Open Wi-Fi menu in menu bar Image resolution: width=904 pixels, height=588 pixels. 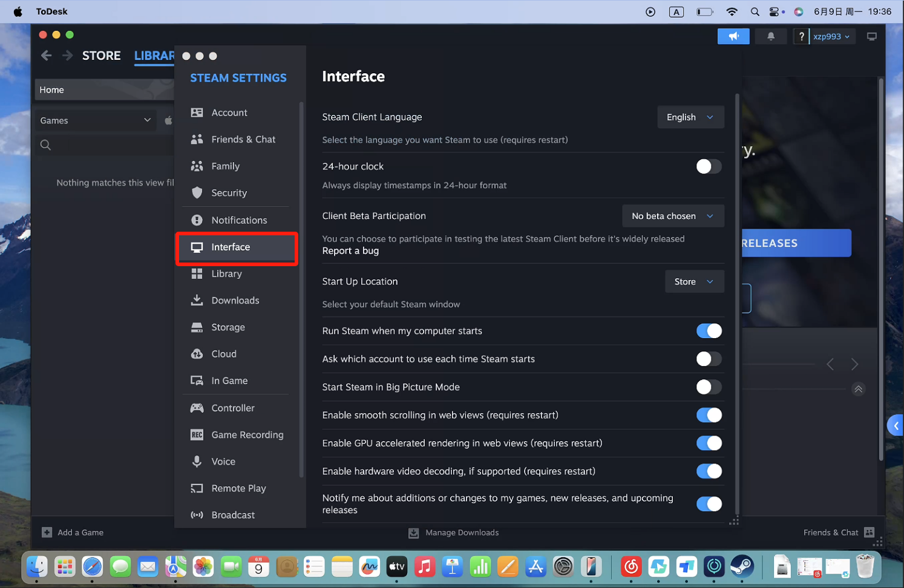coord(732,11)
